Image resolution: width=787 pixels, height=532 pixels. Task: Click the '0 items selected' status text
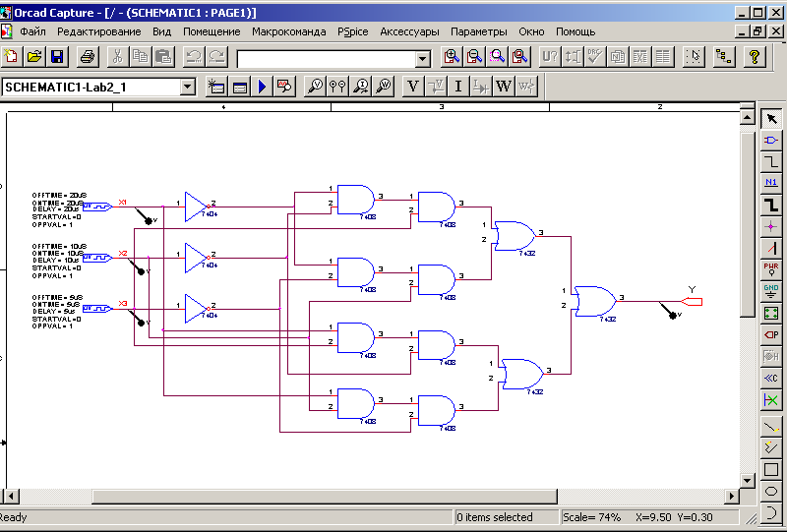tap(495, 517)
